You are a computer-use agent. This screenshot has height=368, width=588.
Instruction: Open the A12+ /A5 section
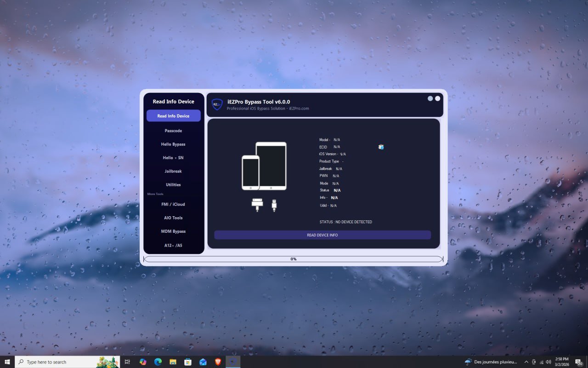pos(173,245)
